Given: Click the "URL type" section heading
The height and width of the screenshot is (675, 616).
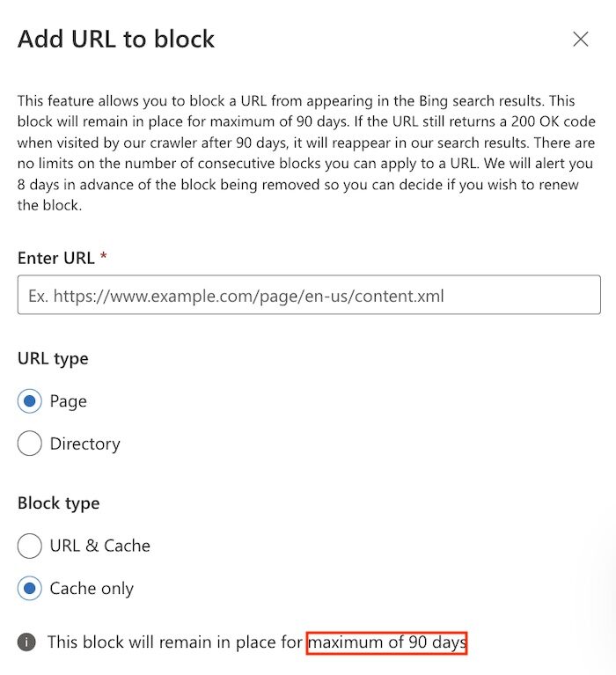Looking at the screenshot, I should 53,358.
